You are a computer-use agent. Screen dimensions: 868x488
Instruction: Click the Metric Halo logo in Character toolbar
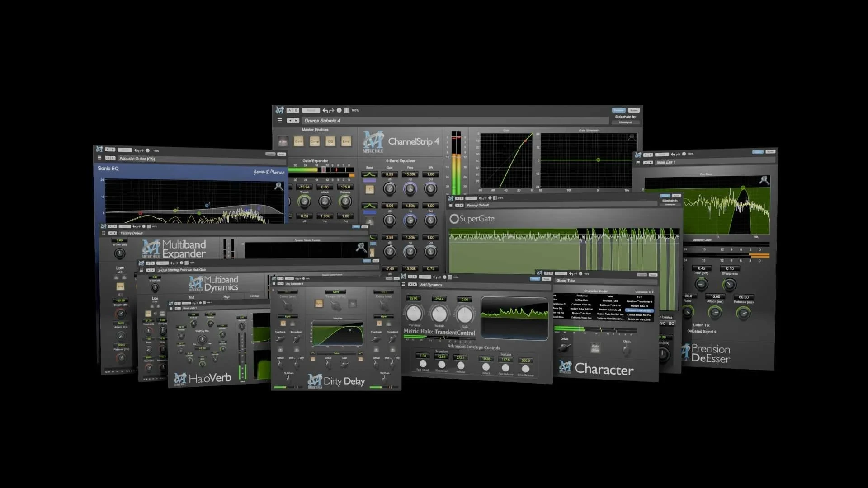[x=539, y=273]
